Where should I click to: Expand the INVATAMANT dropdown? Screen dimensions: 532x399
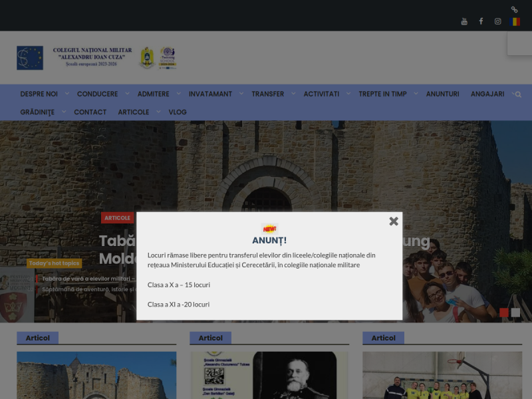(x=210, y=94)
